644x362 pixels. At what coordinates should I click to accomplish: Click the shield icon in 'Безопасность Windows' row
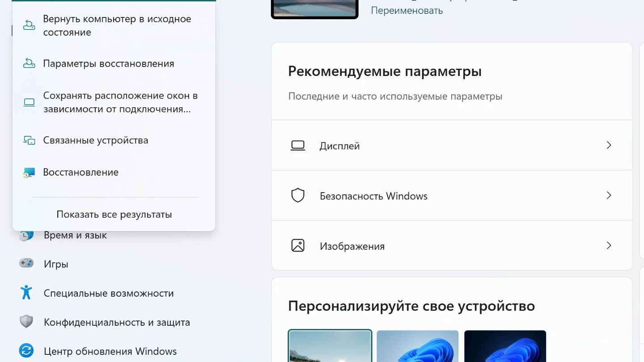coord(298,195)
